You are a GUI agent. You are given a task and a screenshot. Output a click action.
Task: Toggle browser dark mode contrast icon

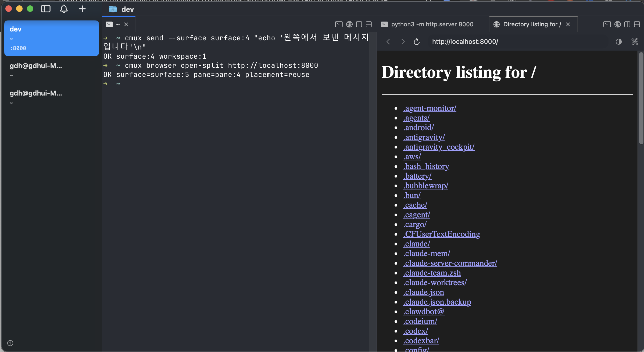pos(618,42)
